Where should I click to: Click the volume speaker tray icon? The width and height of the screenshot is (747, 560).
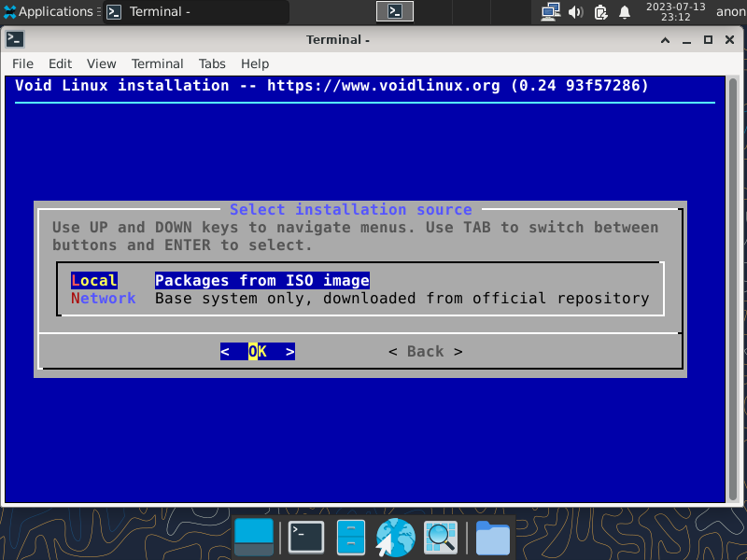(x=575, y=11)
